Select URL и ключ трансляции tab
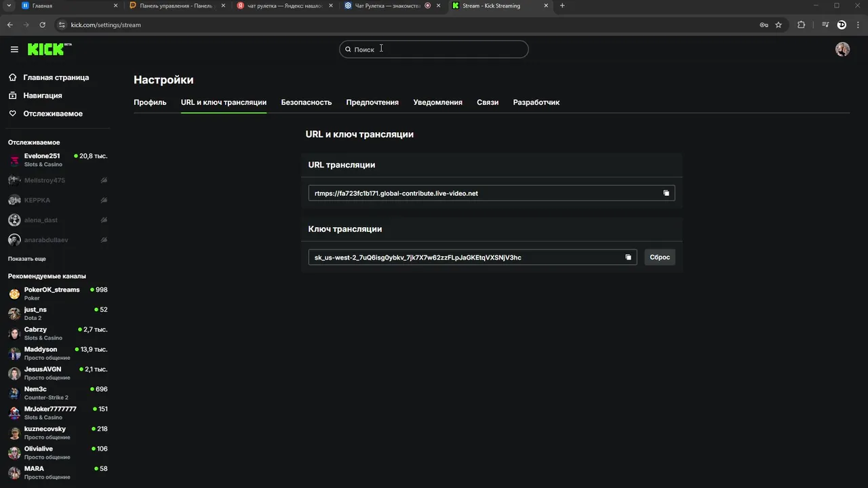This screenshot has width=868, height=488. [224, 102]
